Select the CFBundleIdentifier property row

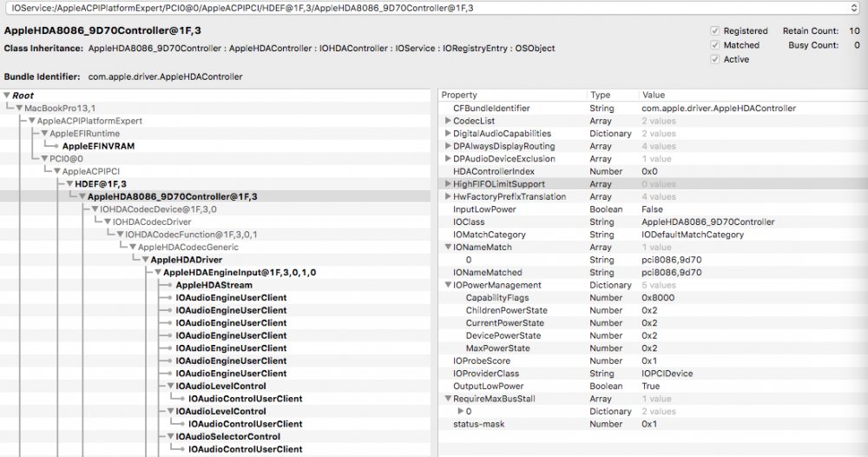coord(654,108)
